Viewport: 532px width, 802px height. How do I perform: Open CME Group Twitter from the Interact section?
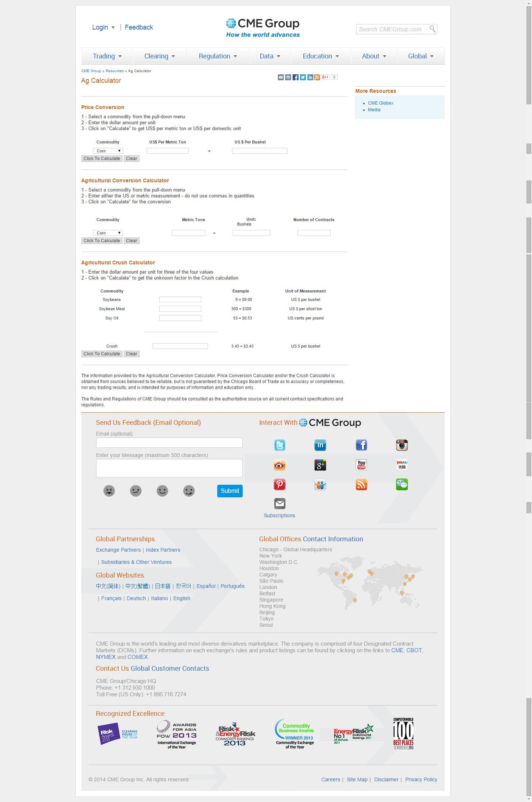[x=280, y=445]
